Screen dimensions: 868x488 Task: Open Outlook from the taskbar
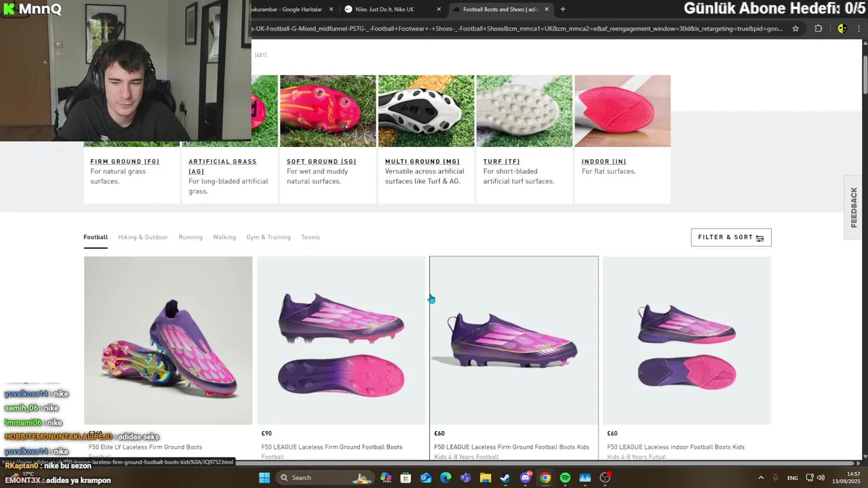pyautogui.click(x=426, y=478)
